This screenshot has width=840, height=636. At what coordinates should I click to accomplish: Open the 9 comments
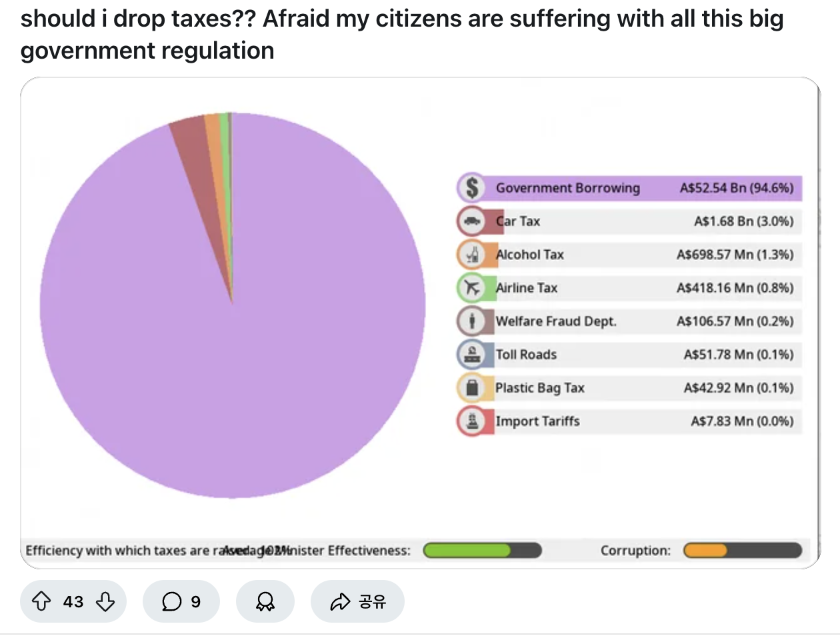click(181, 602)
